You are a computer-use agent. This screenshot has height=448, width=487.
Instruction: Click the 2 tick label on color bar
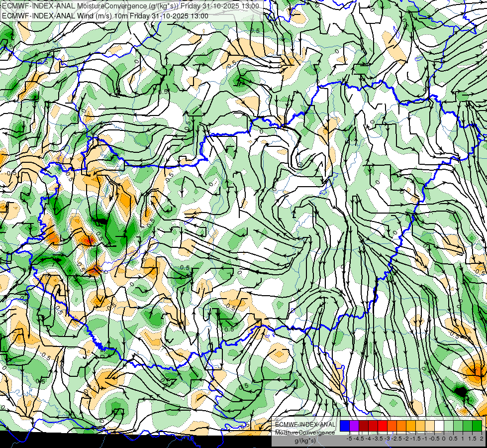point(482,439)
